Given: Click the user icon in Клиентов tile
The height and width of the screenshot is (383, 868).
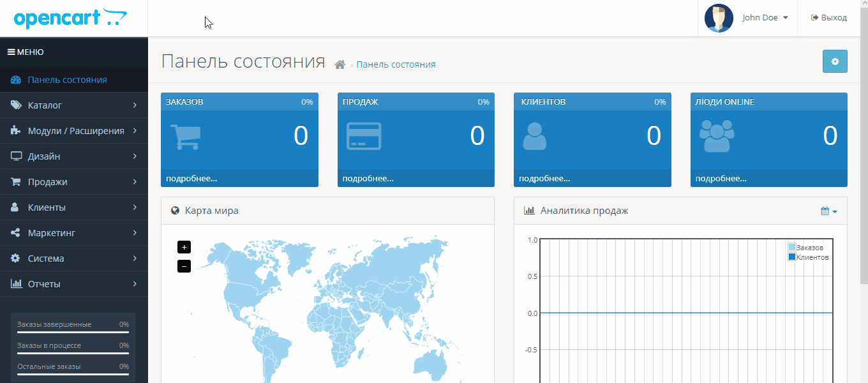Looking at the screenshot, I should (x=534, y=136).
